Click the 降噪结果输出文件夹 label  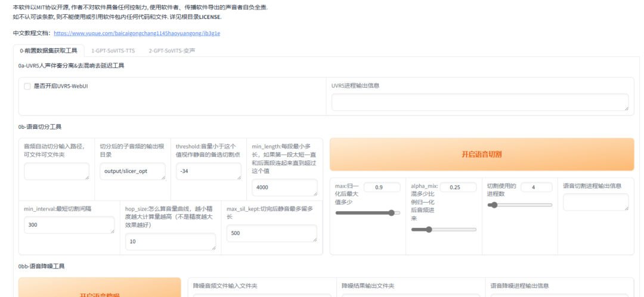(368, 286)
